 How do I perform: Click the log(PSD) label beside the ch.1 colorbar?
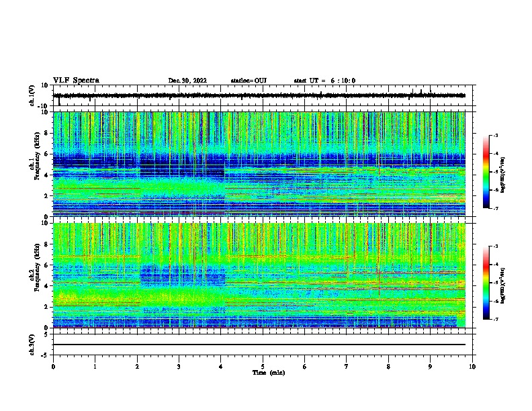[503, 175]
